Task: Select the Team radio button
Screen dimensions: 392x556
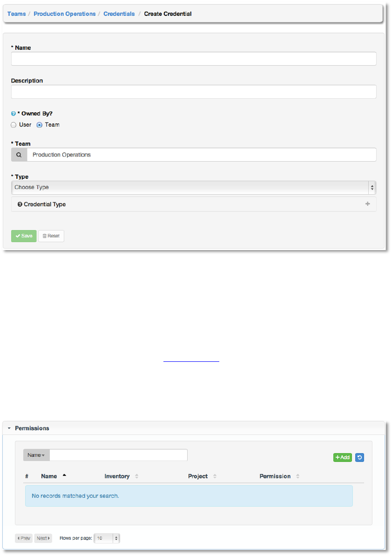Action: tap(40, 125)
